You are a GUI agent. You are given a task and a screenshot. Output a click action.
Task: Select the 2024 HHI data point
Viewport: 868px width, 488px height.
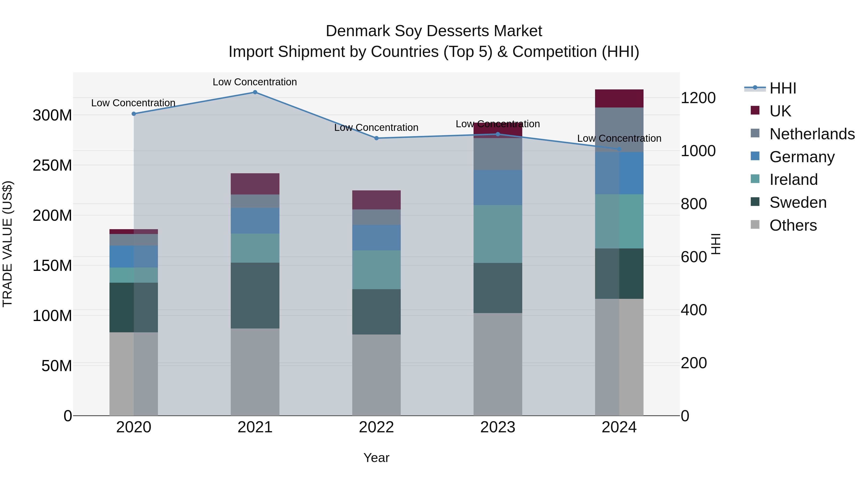(x=619, y=149)
